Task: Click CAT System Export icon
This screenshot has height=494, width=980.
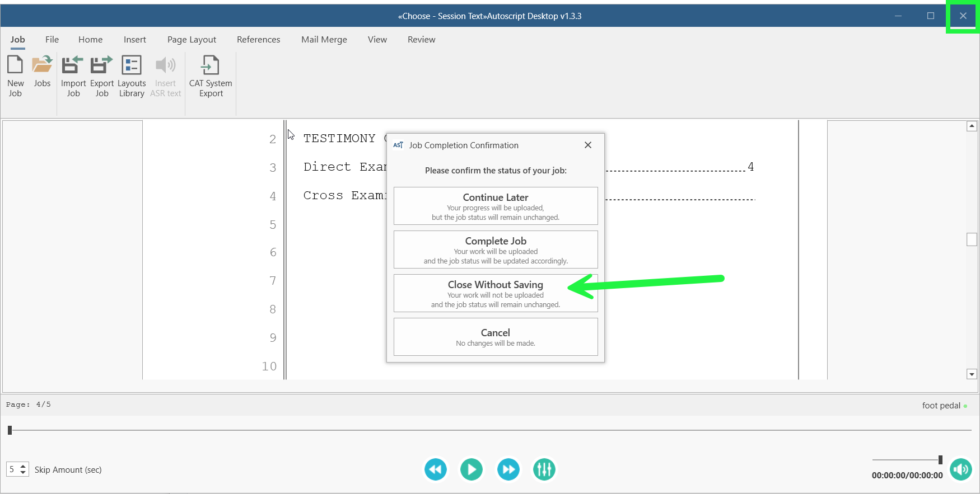Action: (211, 65)
